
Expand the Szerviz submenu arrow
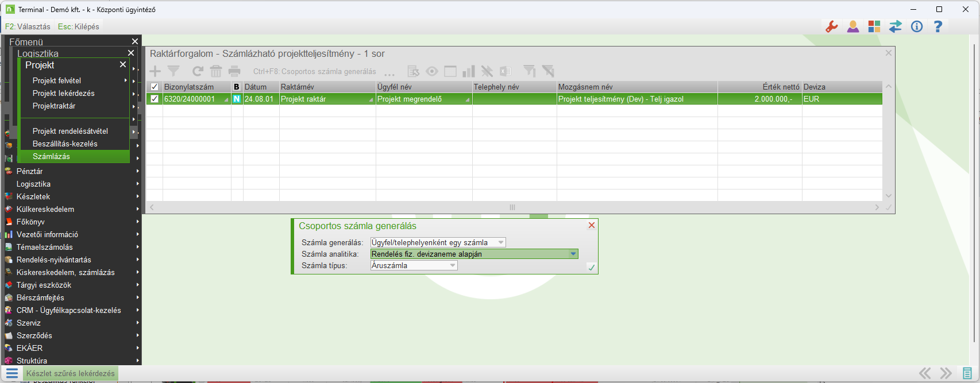[x=138, y=323]
